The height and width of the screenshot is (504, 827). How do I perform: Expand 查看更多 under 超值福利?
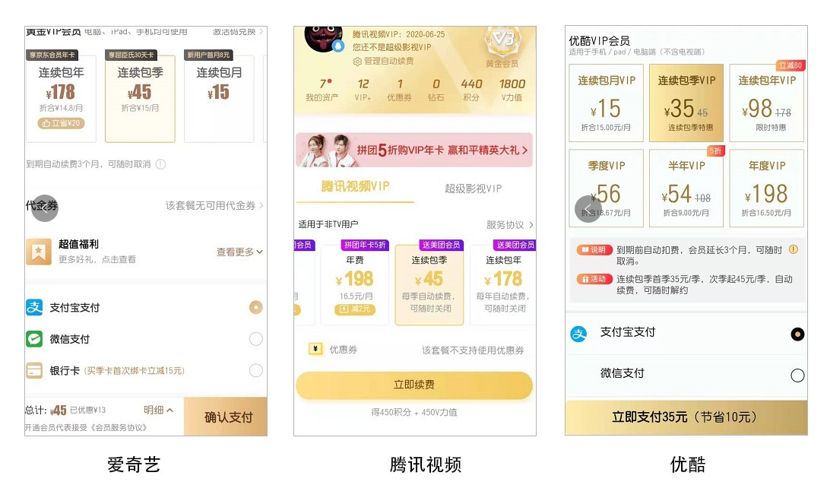[239, 252]
